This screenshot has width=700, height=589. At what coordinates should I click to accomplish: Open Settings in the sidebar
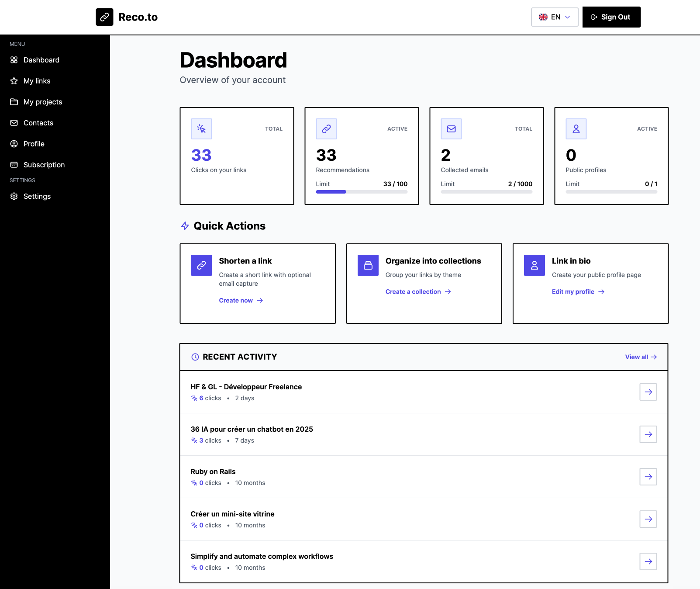[37, 196]
